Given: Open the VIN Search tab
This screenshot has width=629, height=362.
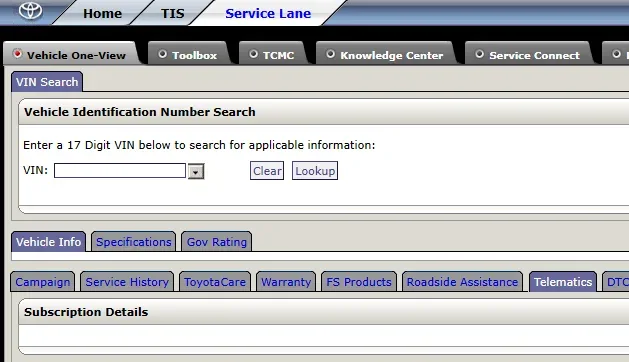Looking at the screenshot, I should (47, 82).
